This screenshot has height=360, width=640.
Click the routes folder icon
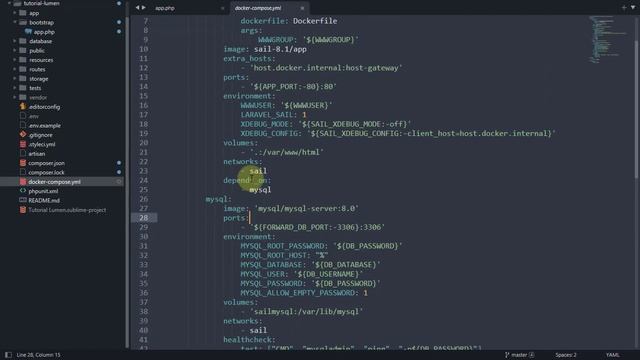point(23,69)
